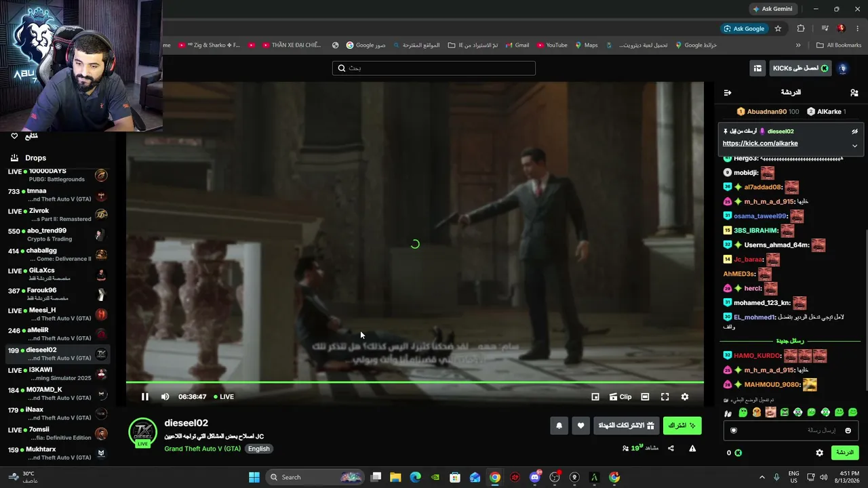868x488 pixels.
Task: Report the stream with warning icon
Action: [x=692, y=448]
